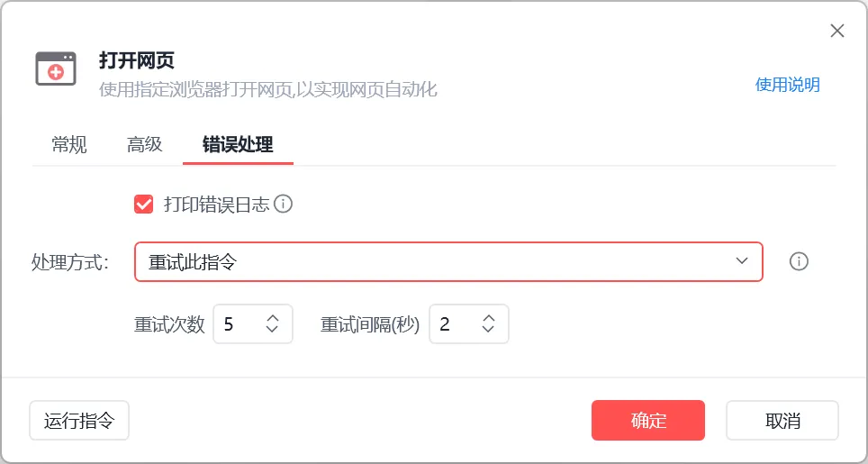The height and width of the screenshot is (464, 868).
Task: Open the 使用说明 link
Action: pos(787,85)
